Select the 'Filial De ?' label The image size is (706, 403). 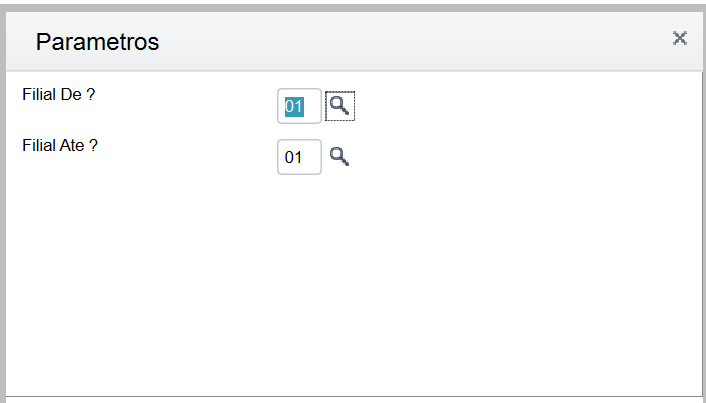tap(59, 95)
